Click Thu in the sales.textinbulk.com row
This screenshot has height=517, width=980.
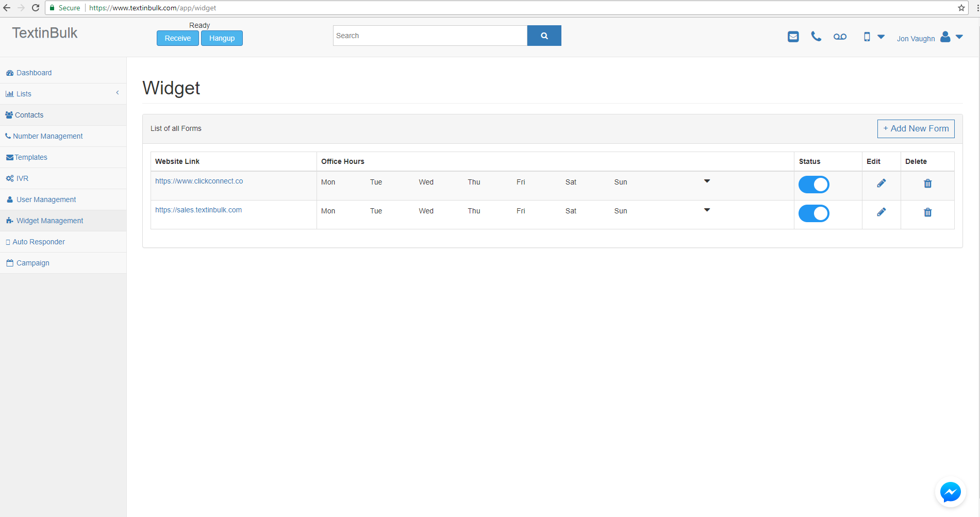474,211
